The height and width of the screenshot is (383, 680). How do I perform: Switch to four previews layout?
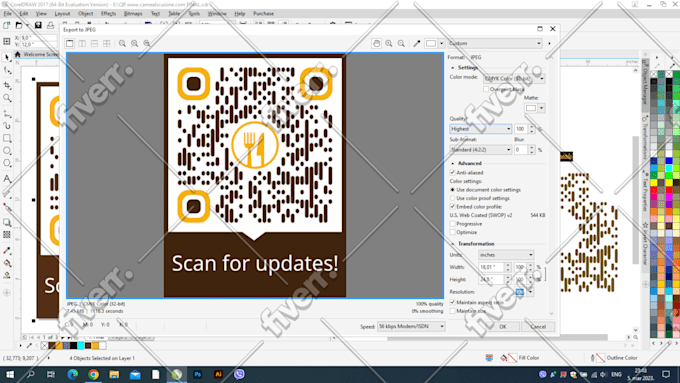coord(107,43)
